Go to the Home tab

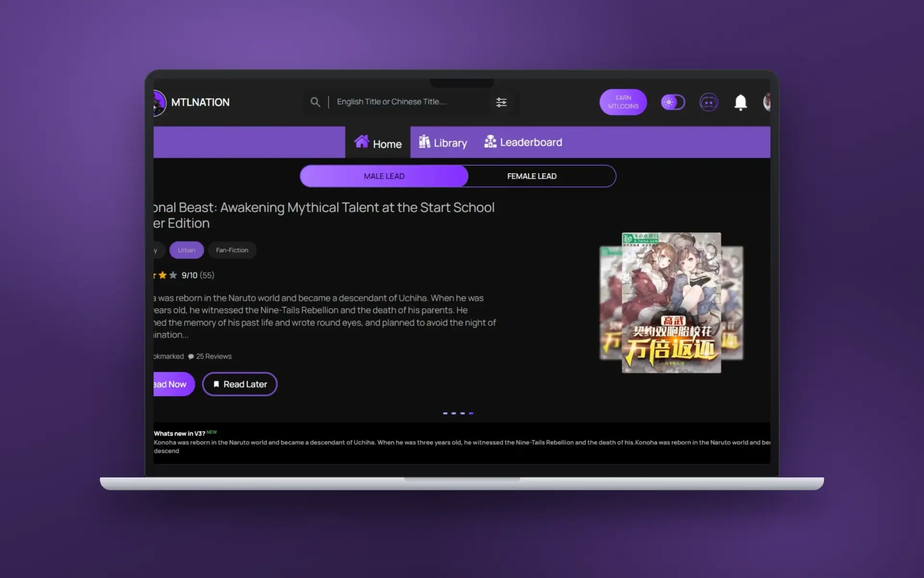tap(378, 143)
